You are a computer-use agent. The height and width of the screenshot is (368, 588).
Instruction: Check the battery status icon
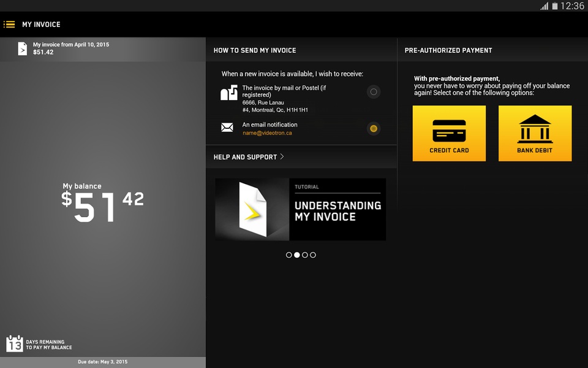(555, 6)
